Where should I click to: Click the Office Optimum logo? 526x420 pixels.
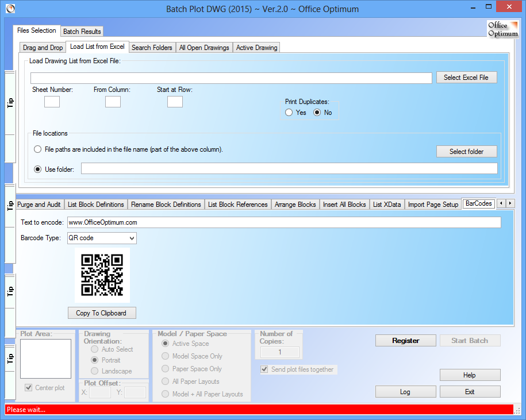click(x=503, y=29)
